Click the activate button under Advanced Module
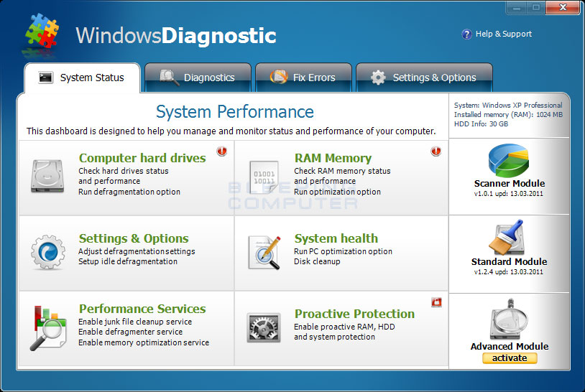 (510, 358)
